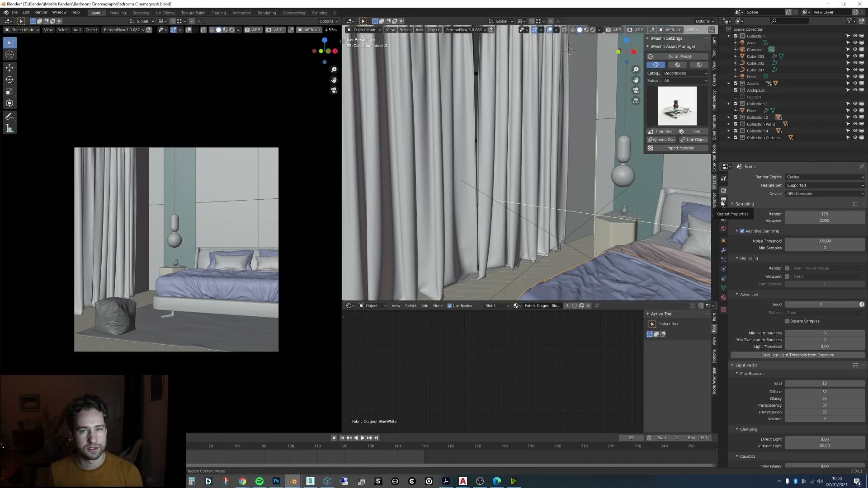This screenshot has height=488, width=868.
Task: Switch to the Compositing workspace tab
Action: (294, 13)
